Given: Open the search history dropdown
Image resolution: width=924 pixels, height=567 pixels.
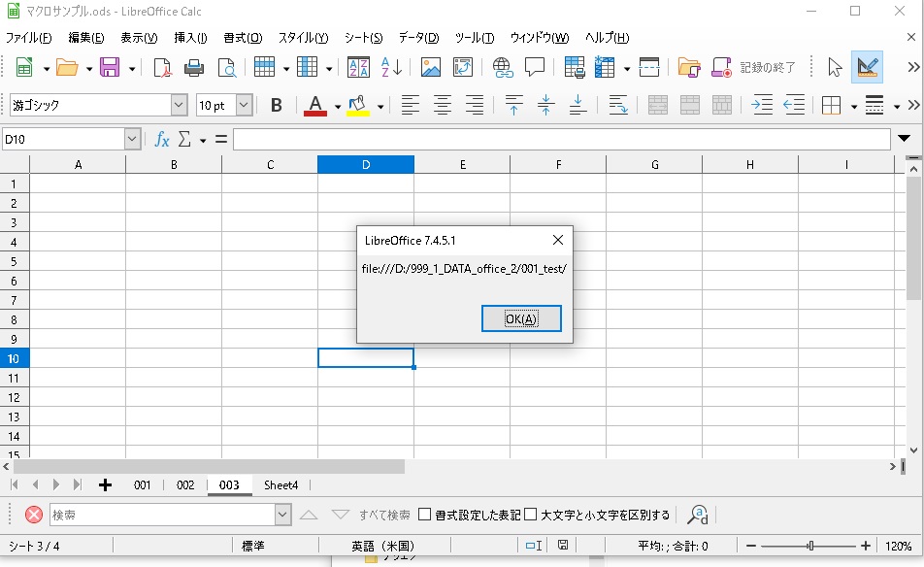Looking at the screenshot, I should [282, 515].
